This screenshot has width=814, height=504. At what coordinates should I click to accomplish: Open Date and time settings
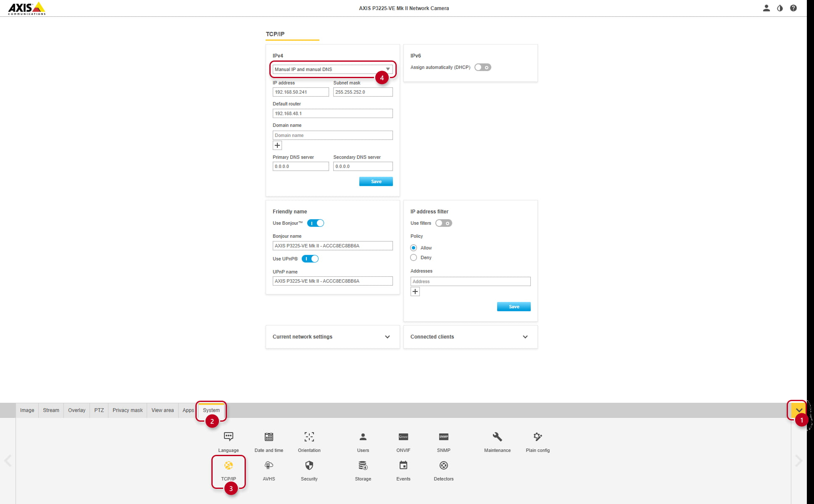pos(269,436)
